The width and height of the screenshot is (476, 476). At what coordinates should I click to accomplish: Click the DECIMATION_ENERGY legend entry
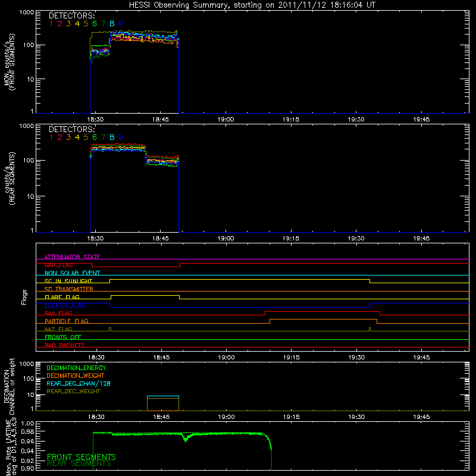click(76, 368)
